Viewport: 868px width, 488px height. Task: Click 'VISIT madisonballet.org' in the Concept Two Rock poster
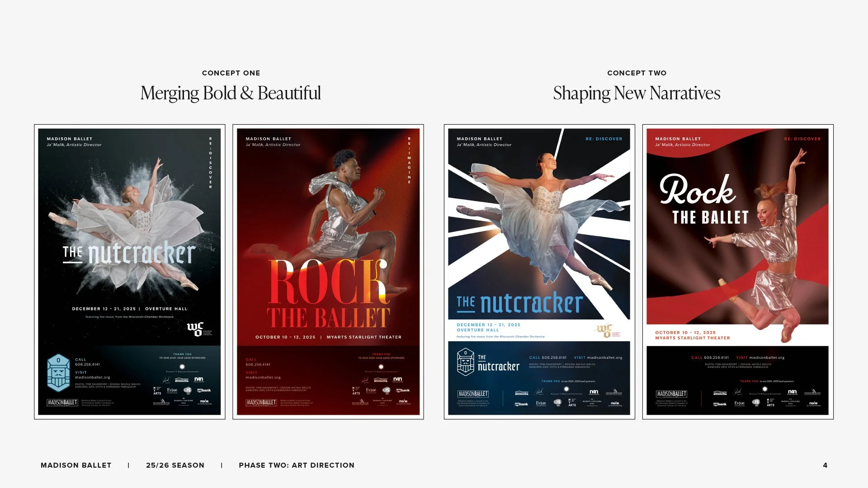tap(760, 357)
